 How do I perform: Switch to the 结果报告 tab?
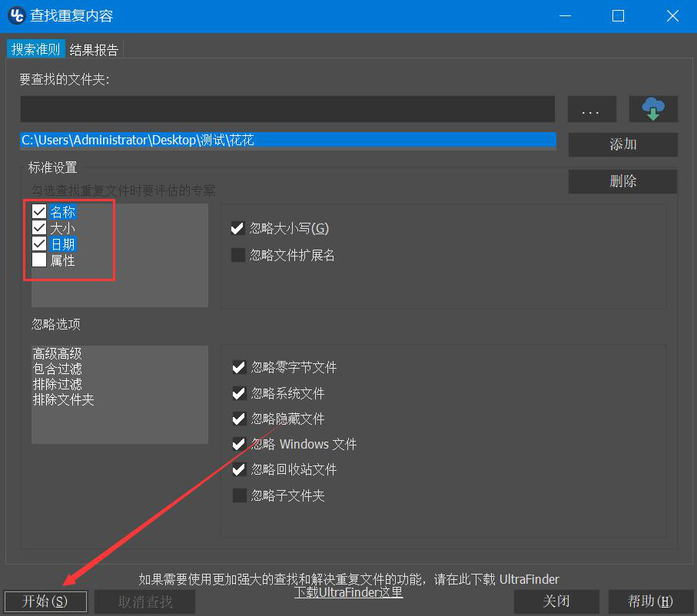point(94,49)
